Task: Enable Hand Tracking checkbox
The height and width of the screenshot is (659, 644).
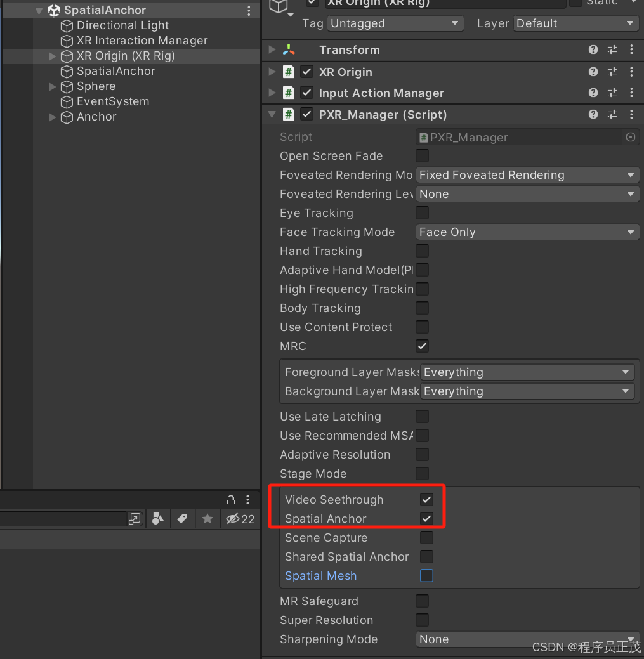Action: (x=422, y=251)
